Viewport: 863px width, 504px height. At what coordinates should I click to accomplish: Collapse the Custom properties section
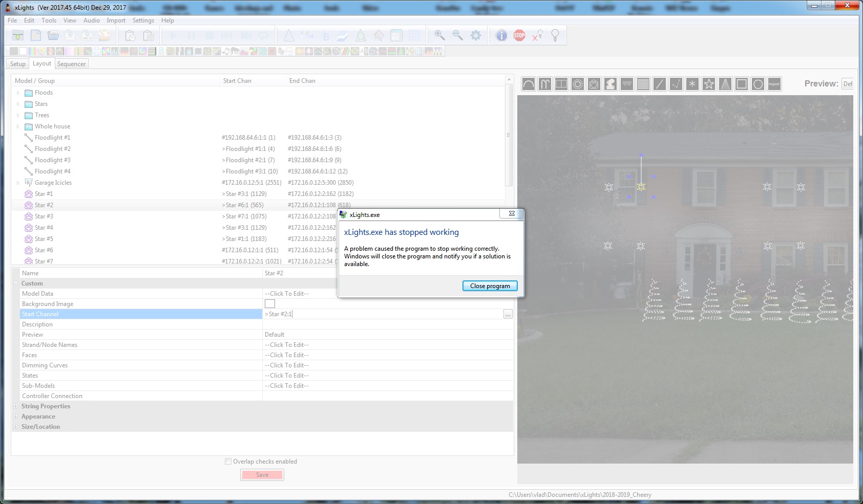(x=16, y=283)
